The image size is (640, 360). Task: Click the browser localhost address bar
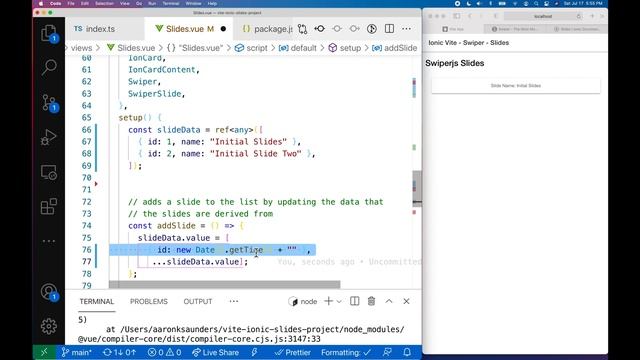click(x=542, y=16)
